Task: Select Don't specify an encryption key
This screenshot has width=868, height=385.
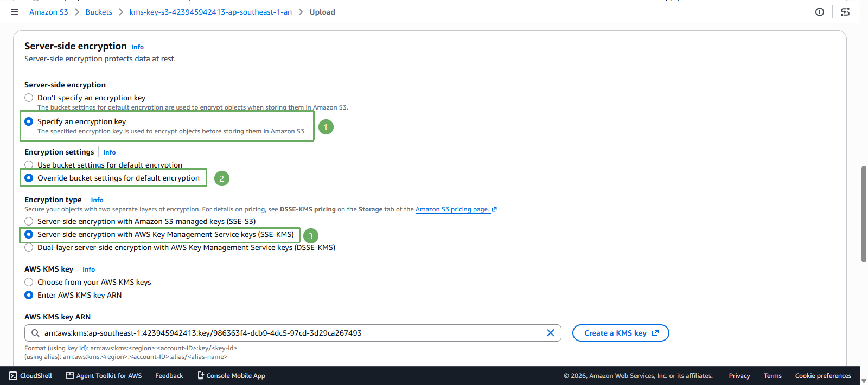Action: 29,98
